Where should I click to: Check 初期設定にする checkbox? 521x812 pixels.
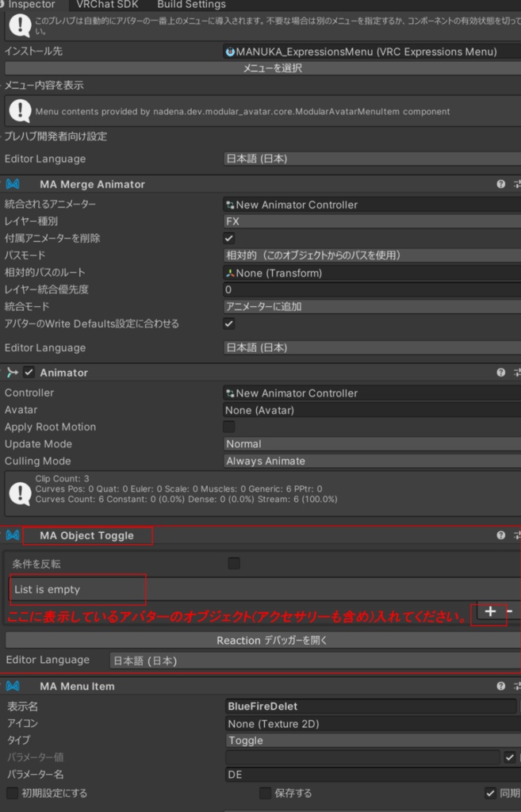[13, 793]
